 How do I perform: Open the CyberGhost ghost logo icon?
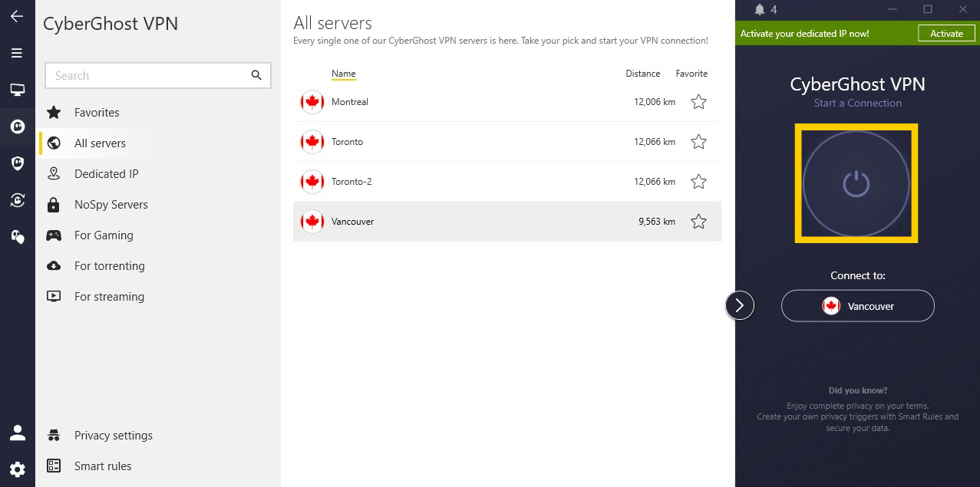[x=17, y=127]
